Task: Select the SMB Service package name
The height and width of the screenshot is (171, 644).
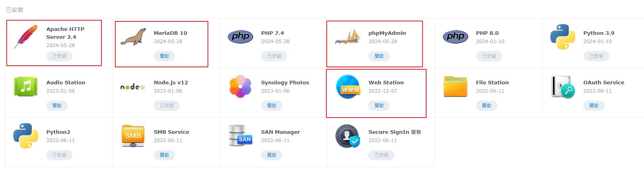Action: pos(171,132)
